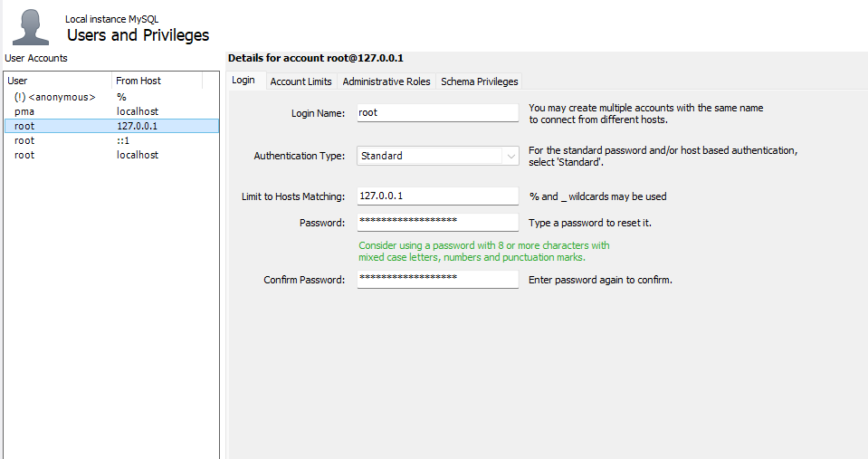Image resolution: width=868 pixels, height=459 pixels.
Task: Select the anonymous user account row
Action: (x=55, y=97)
